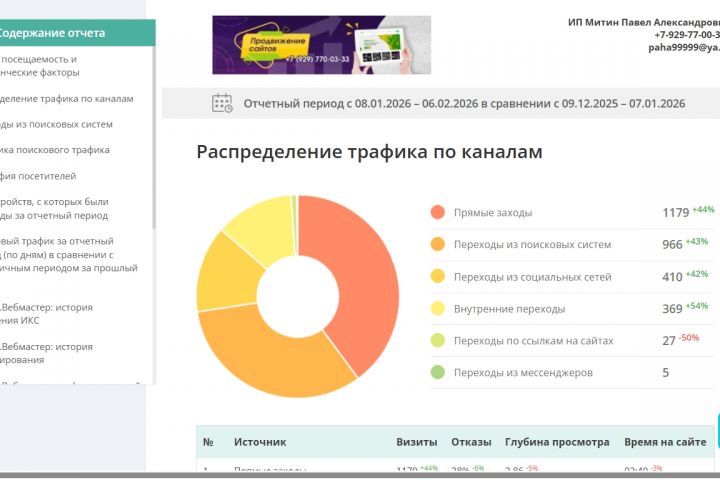Open 'Вебмастер: история изменения ИКС' sidebar item
This screenshot has height=480, width=720.
[x=46, y=314]
